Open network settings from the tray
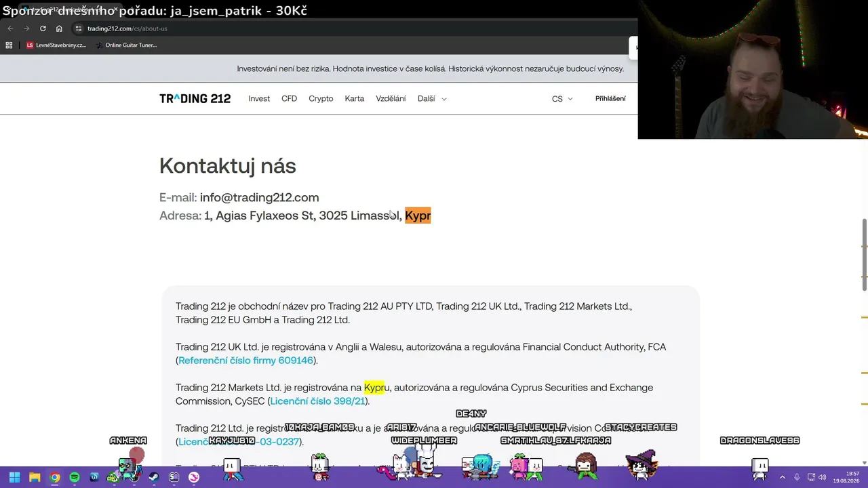 (x=811, y=477)
